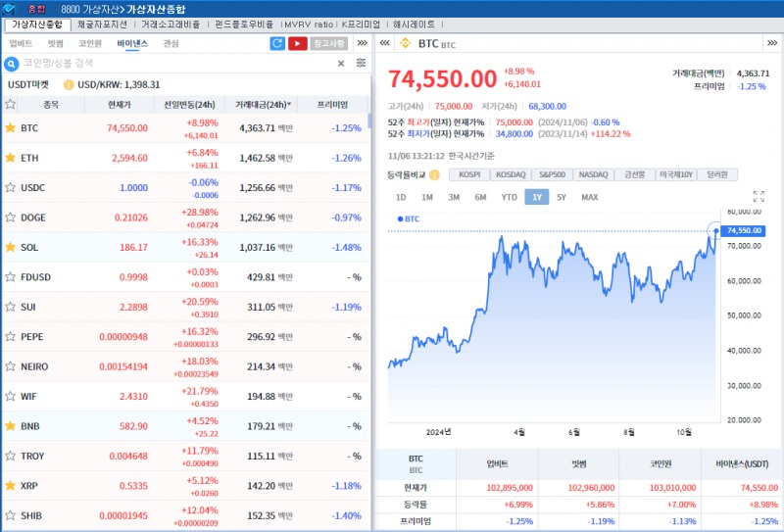Click the 코인명/심볼 검색 search field
Screen dimensions: 784x532
[177, 64]
